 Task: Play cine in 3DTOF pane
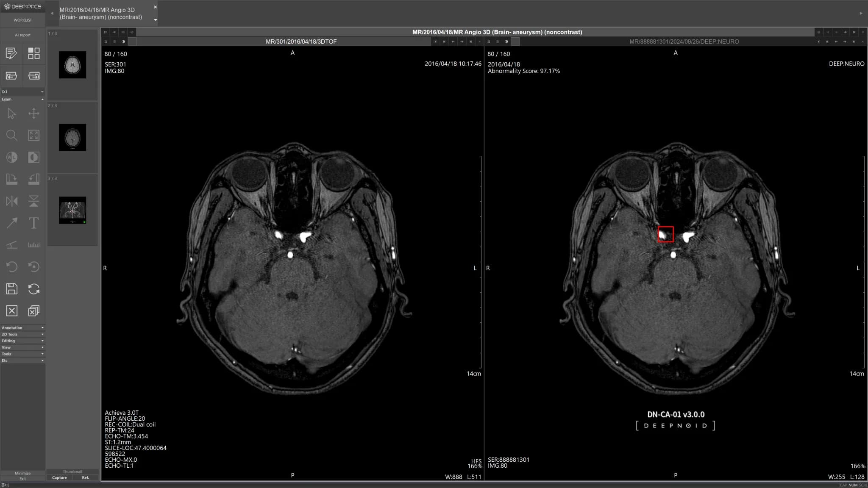point(435,42)
